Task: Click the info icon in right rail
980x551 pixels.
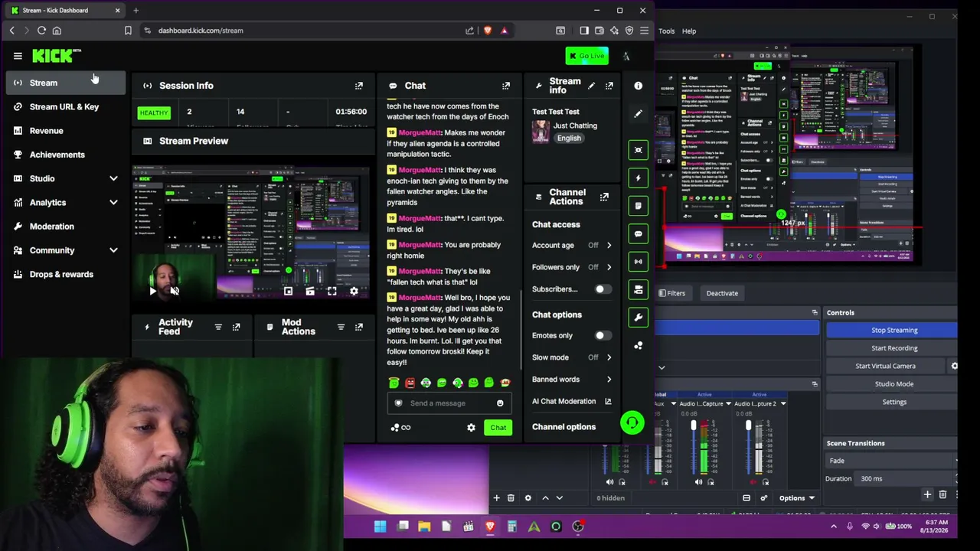Action: [639, 86]
